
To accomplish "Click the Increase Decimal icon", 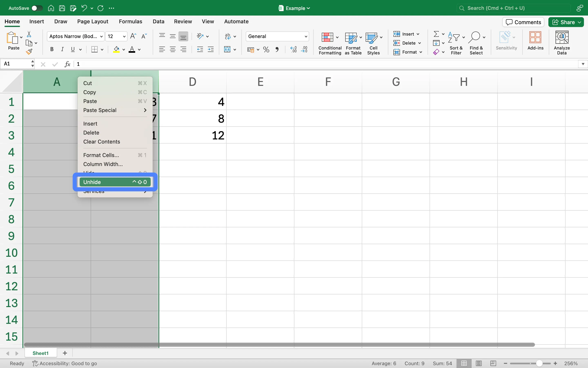I will click(x=294, y=50).
